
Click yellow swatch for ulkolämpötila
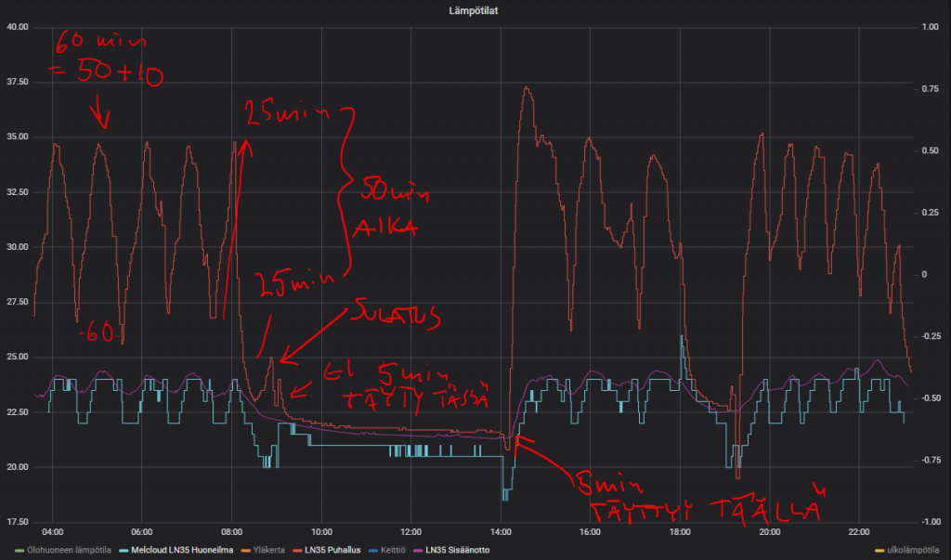(x=879, y=550)
